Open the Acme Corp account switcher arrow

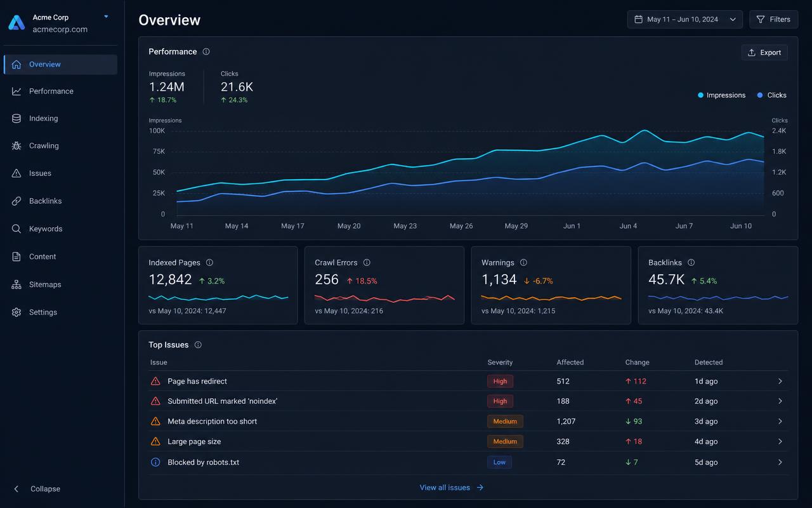106,17
